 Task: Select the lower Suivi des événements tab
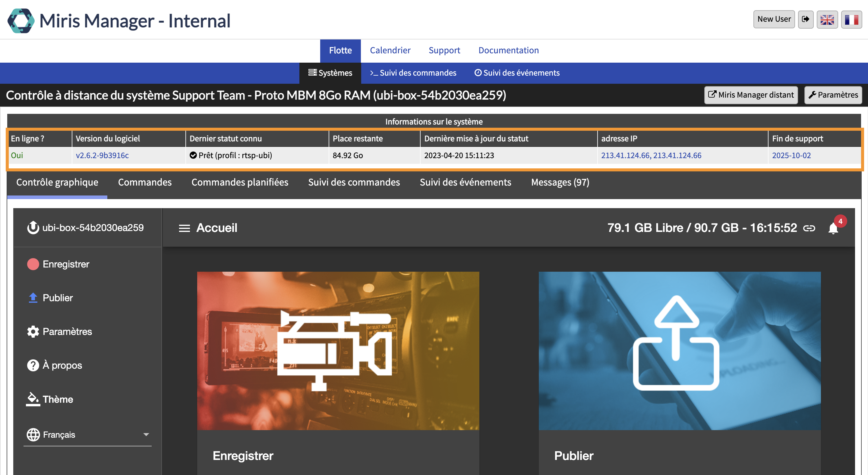pyautogui.click(x=466, y=182)
